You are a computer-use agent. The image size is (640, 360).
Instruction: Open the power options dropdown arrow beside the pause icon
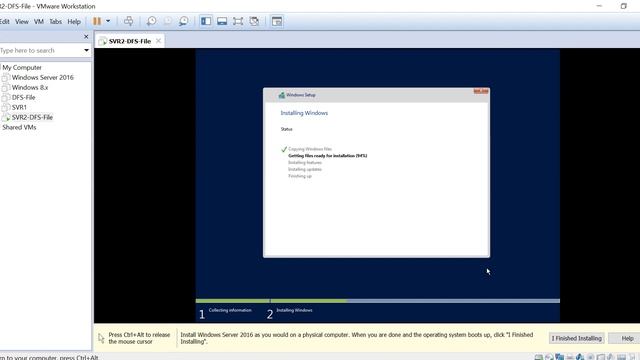coord(108,21)
